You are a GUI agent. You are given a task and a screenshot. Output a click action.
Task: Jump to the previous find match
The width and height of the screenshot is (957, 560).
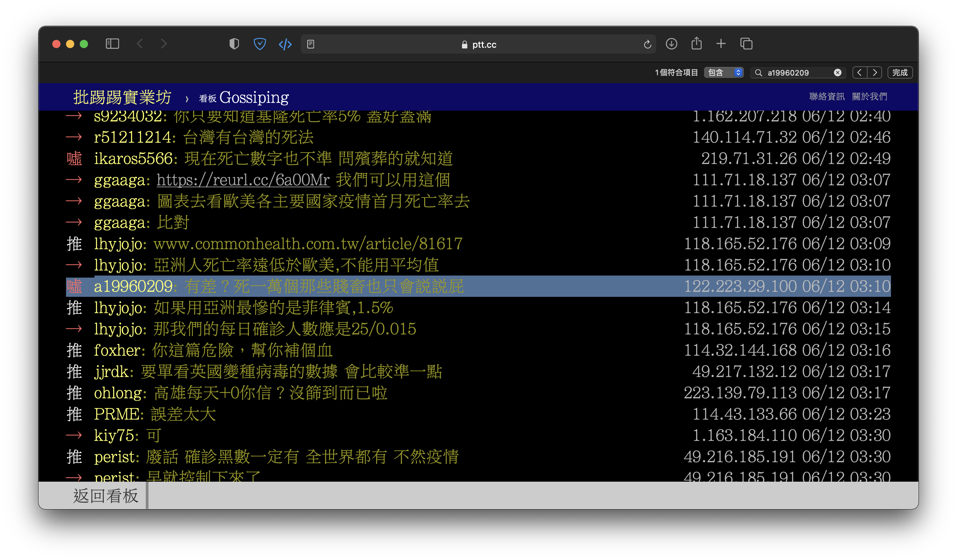pyautogui.click(x=860, y=72)
